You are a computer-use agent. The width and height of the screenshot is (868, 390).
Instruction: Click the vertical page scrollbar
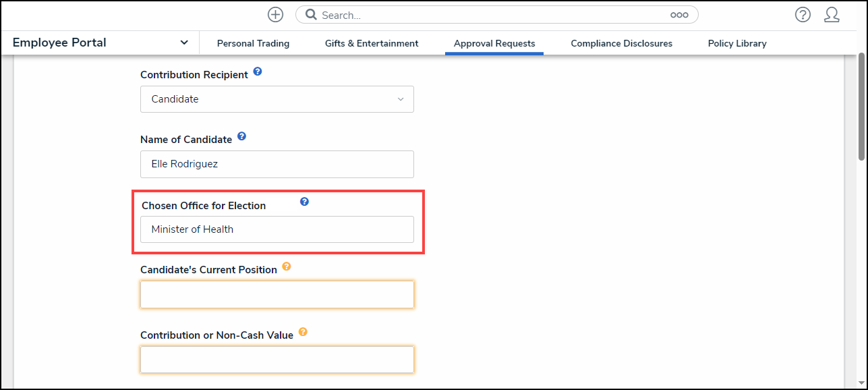pyautogui.click(x=861, y=108)
